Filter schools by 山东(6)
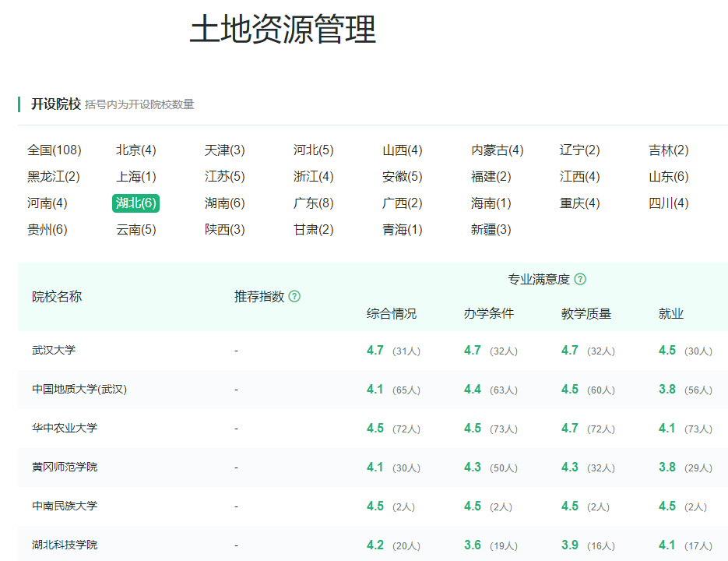Viewport: 728px width, 561px height. (x=669, y=177)
